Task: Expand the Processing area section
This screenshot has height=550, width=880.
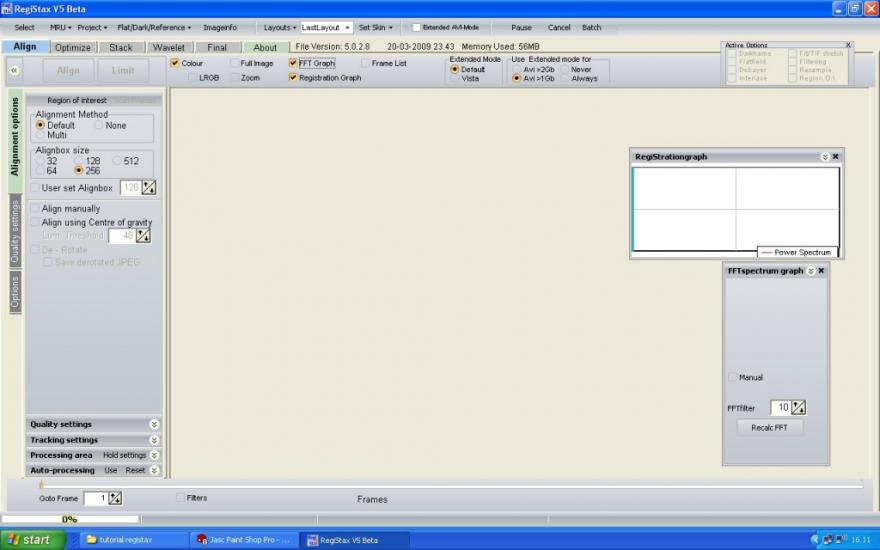Action: point(154,455)
